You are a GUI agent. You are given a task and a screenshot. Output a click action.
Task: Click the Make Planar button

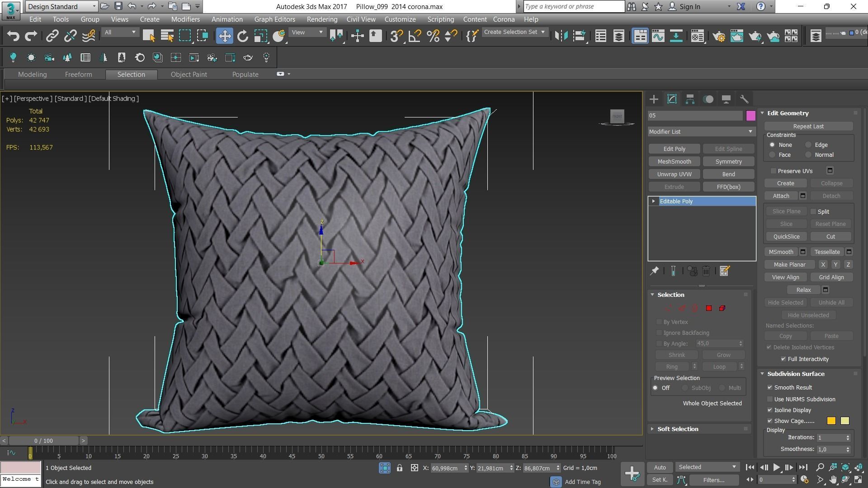click(x=789, y=265)
